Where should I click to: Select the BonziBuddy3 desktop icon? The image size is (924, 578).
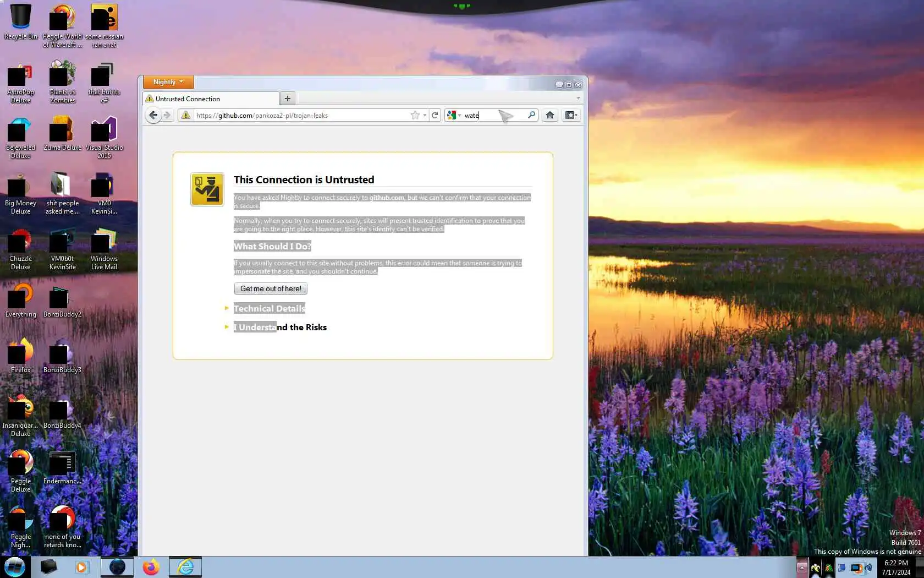coord(62,357)
